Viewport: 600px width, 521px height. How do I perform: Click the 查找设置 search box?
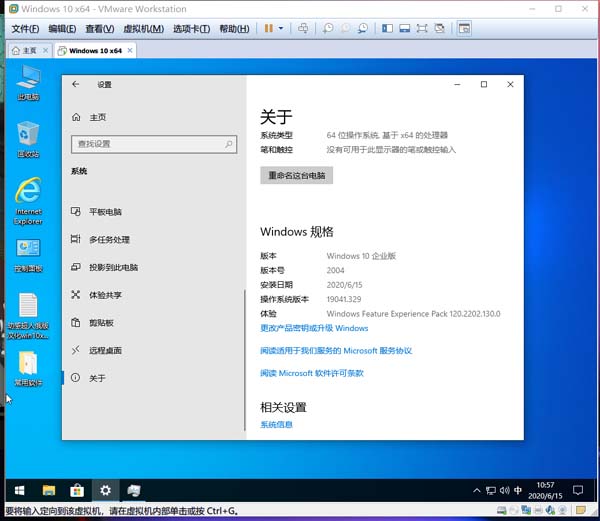(x=154, y=144)
